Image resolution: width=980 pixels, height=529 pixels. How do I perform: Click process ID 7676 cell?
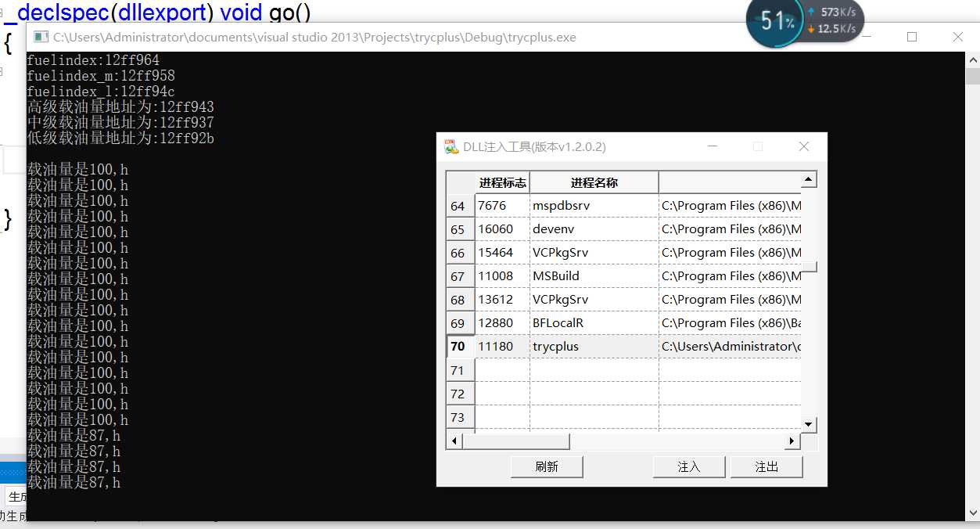[x=502, y=206]
